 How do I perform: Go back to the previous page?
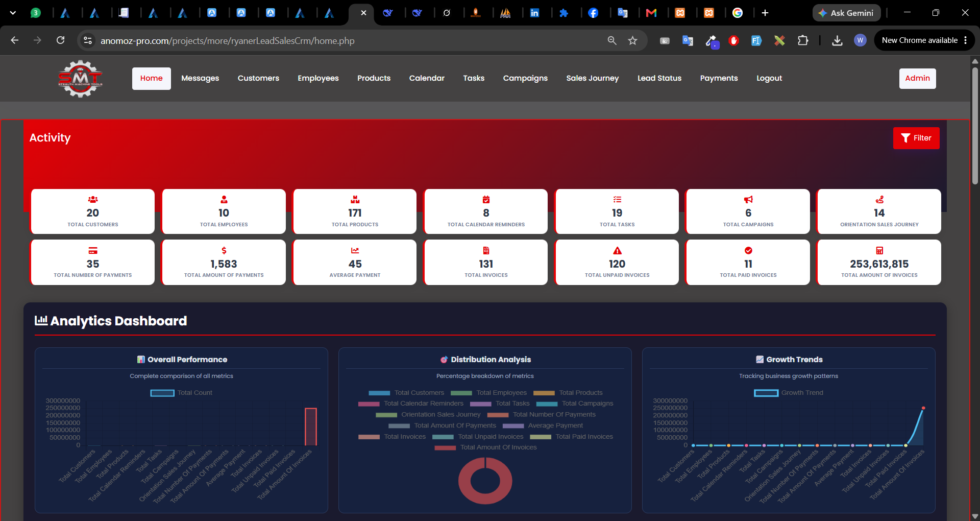coord(14,40)
